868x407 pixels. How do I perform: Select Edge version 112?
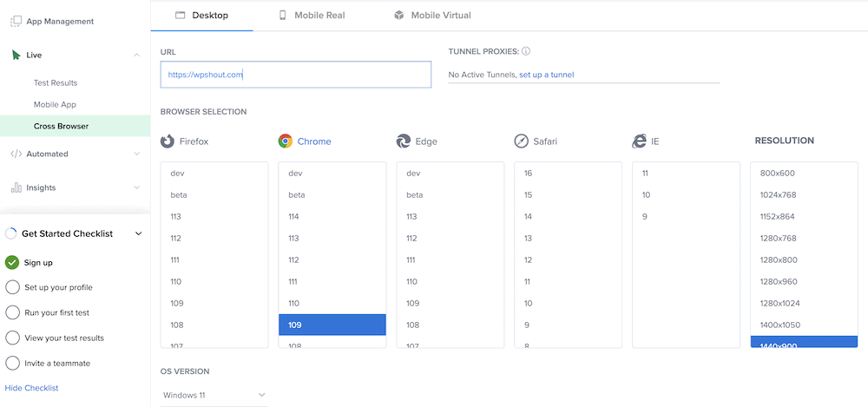coord(450,238)
